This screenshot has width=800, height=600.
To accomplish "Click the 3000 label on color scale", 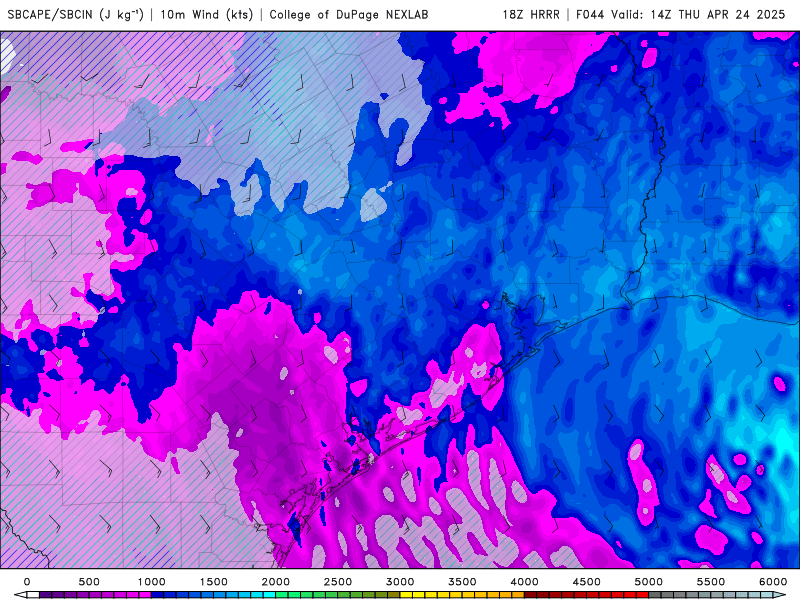I will tap(400, 582).
